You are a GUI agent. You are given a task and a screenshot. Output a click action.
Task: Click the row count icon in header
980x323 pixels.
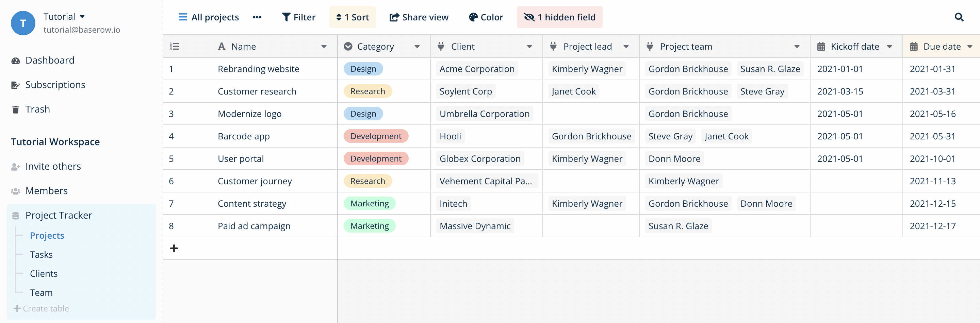click(x=175, y=46)
